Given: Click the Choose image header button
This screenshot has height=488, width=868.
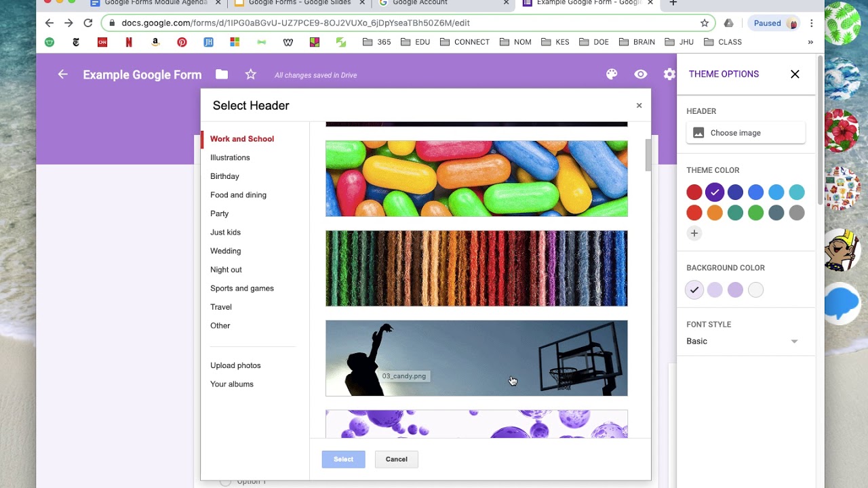Looking at the screenshot, I should pyautogui.click(x=745, y=133).
